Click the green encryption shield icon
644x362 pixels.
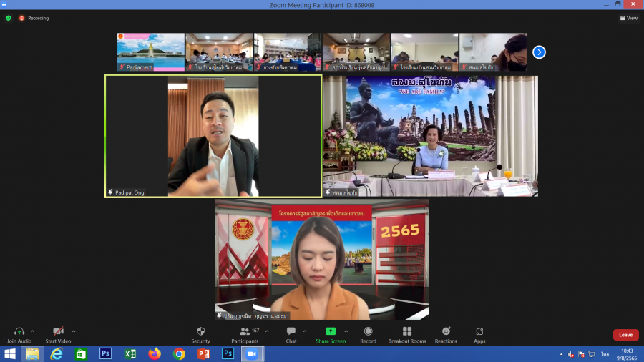pos(9,18)
